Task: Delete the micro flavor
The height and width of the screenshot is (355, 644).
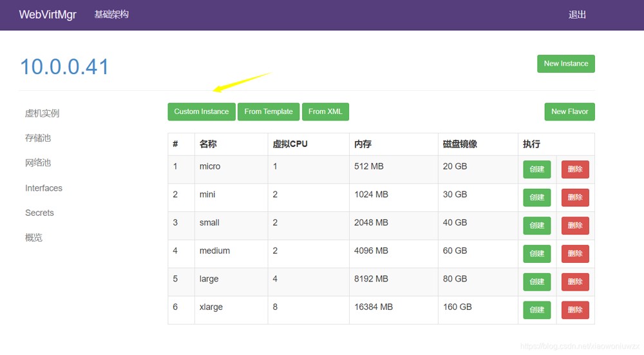Action: [574, 169]
